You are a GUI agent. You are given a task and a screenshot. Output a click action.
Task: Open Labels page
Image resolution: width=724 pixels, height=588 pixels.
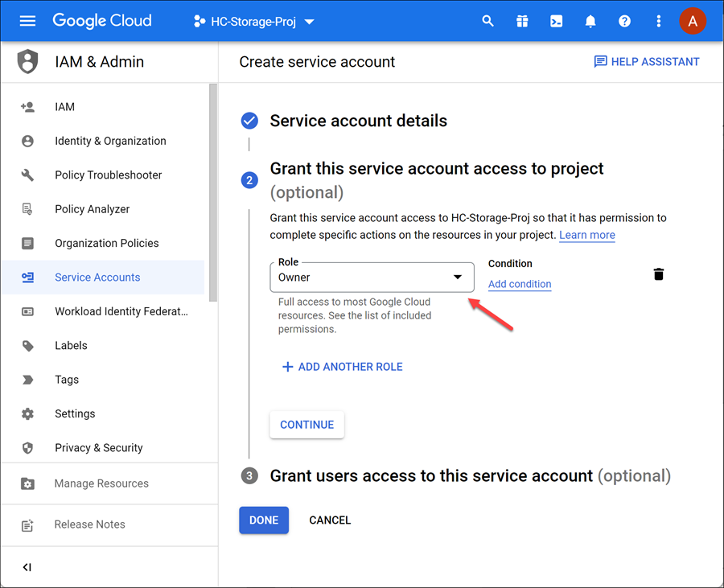pyautogui.click(x=103, y=346)
